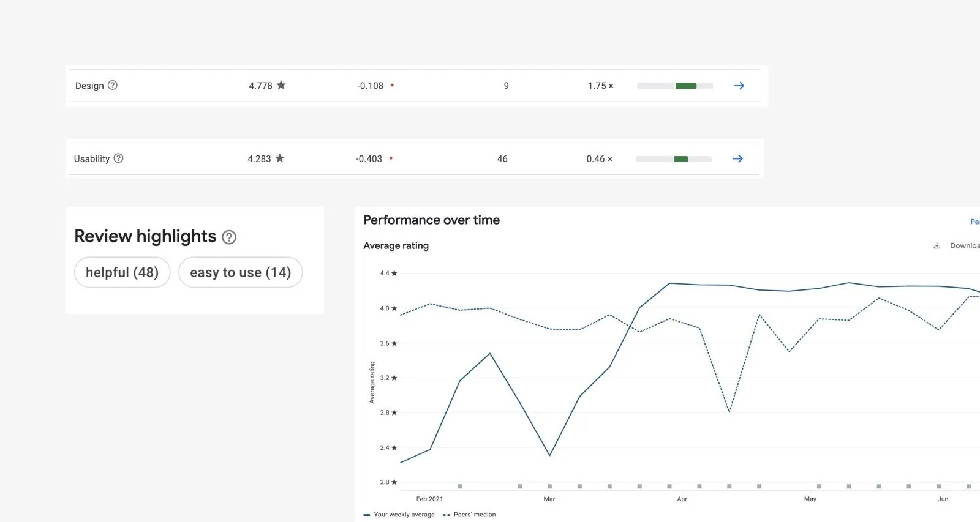Open help icon beside Review highlights
Image resolution: width=980 pixels, height=522 pixels.
pos(229,237)
